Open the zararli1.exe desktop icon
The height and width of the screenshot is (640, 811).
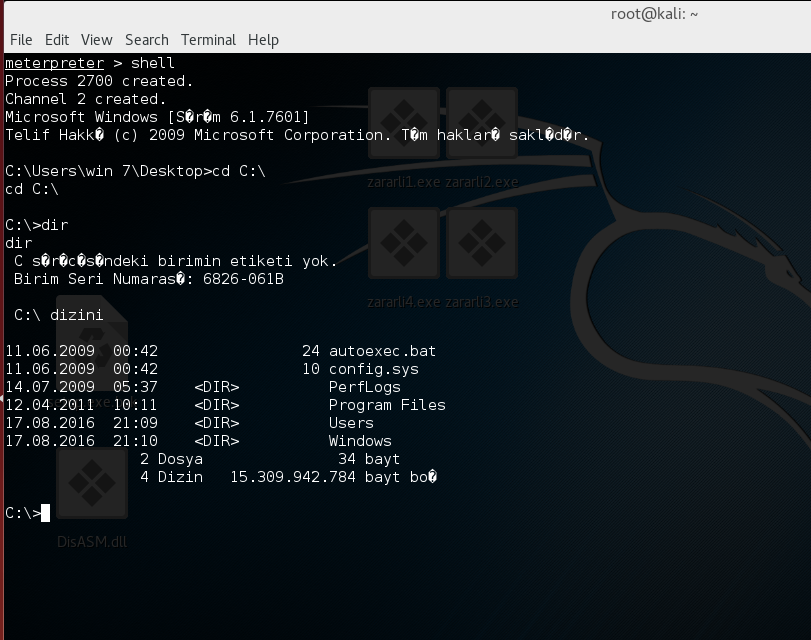click(404, 124)
